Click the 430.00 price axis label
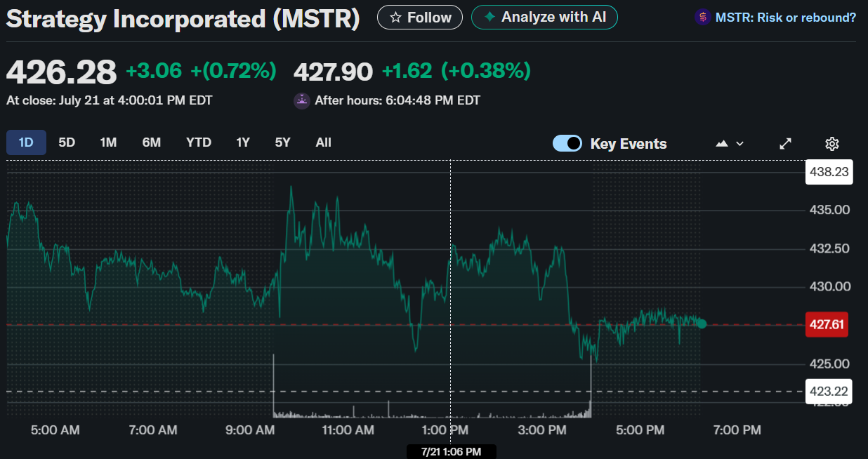This screenshot has width=868, height=459. click(829, 286)
